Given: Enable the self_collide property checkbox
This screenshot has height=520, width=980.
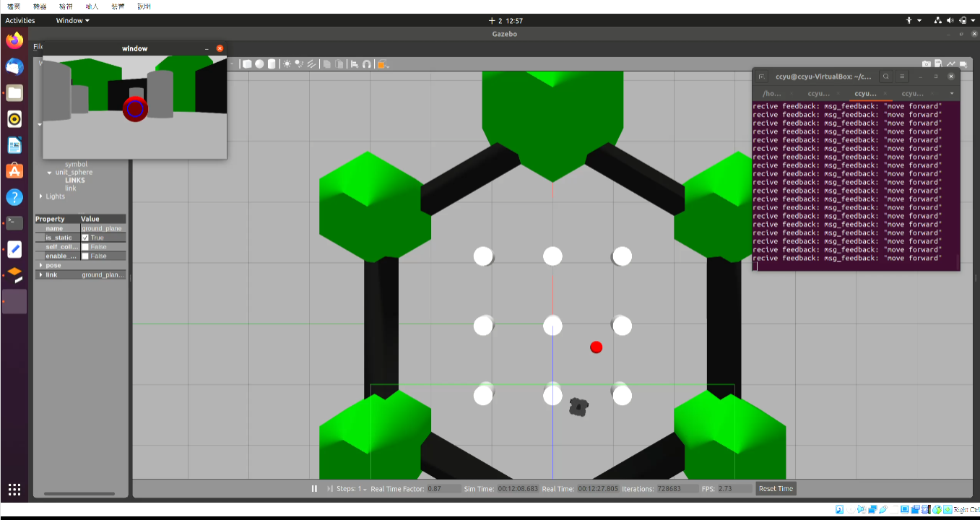Looking at the screenshot, I should click(x=84, y=247).
